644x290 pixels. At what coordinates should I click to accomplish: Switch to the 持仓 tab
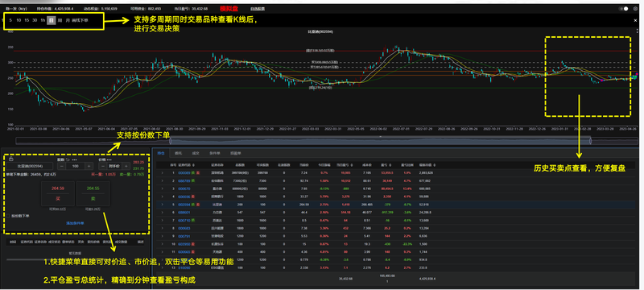[x=161, y=153]
